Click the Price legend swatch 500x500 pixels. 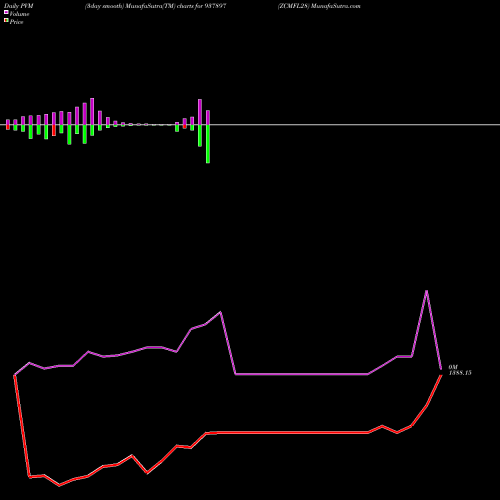pyautogui.click(x=6, y=21)
